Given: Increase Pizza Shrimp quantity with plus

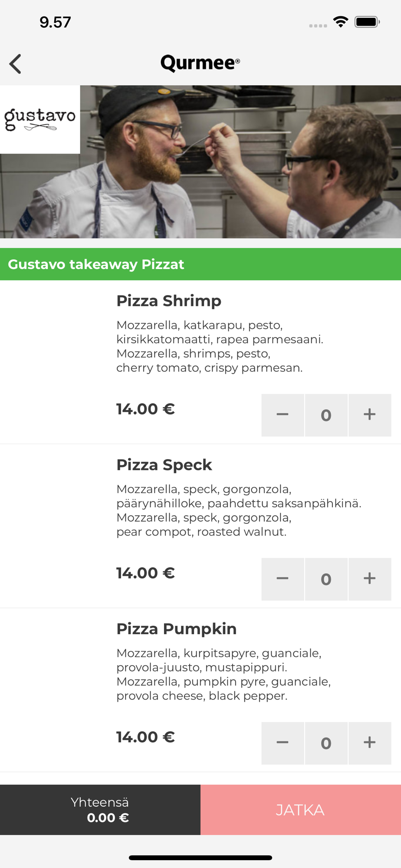Looking at the screenshot, I should [x=370, y=415].
